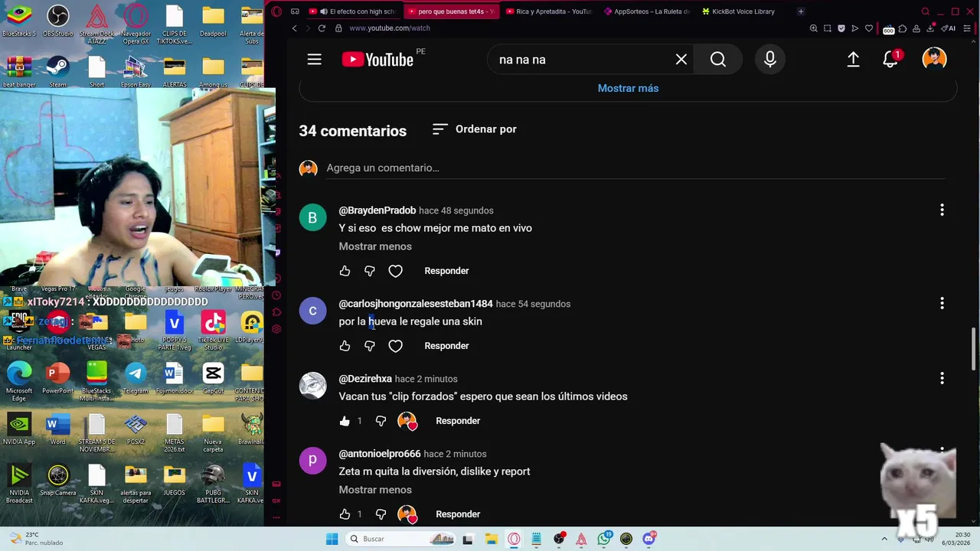Open the NVIDIA Broadcast desktop icon

click(19, 484)
